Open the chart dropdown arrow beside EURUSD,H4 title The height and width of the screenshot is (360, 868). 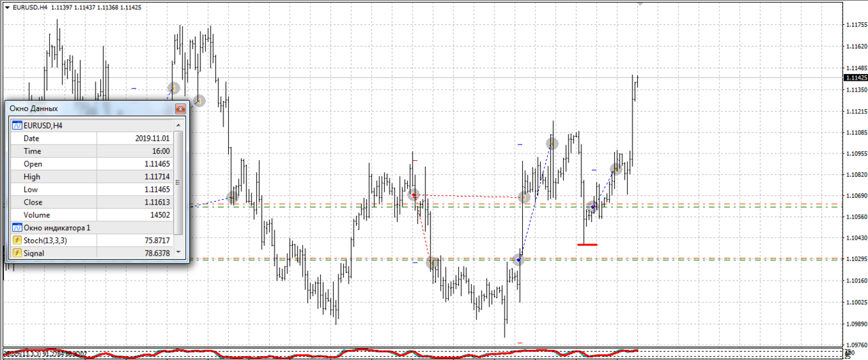click(6, 7)
